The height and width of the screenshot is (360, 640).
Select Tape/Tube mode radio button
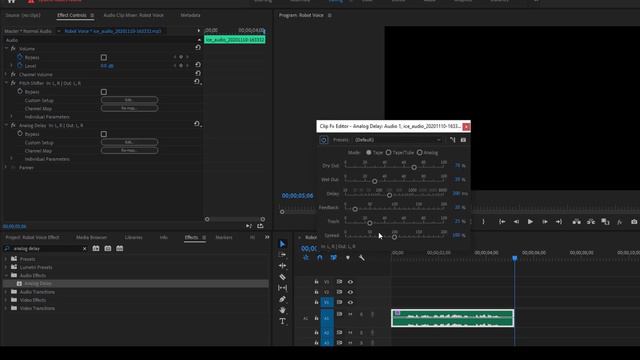(x=389, y=152)
